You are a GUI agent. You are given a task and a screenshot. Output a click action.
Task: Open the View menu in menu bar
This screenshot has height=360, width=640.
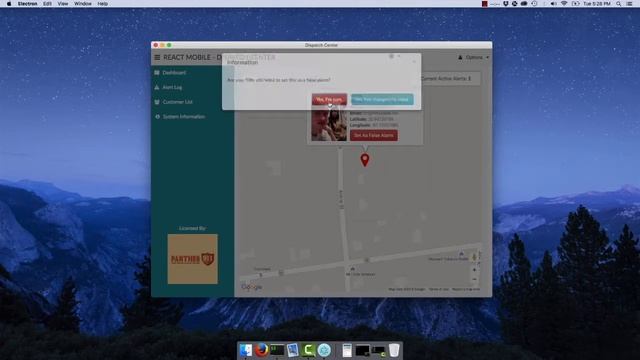63,4
